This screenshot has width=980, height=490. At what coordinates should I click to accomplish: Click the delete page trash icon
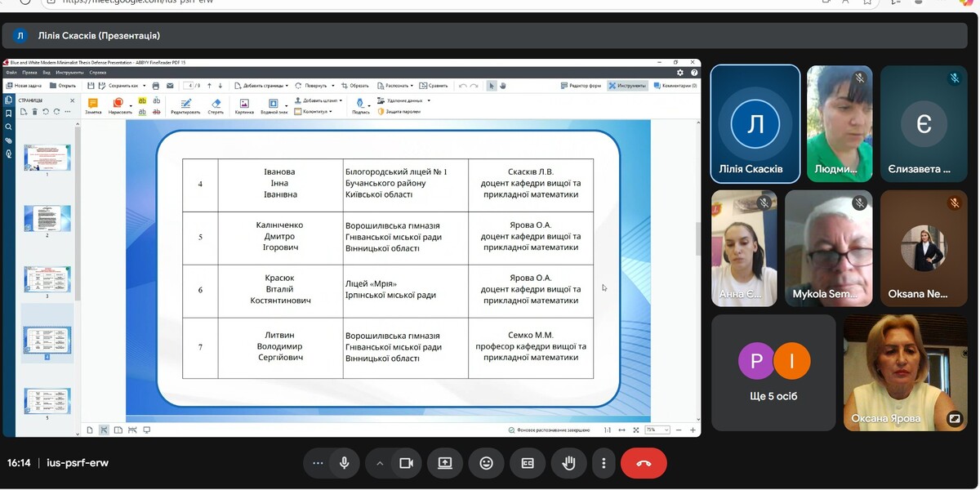tap(34, 111)
